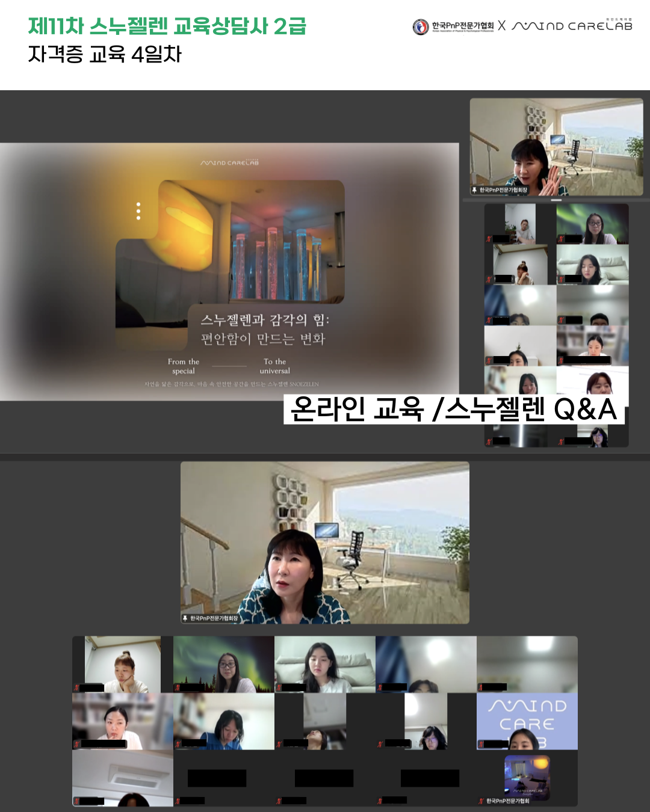
Task: Click the 제11차 스누젤렌 교육상담사 2급 heading
Action: 167,26
